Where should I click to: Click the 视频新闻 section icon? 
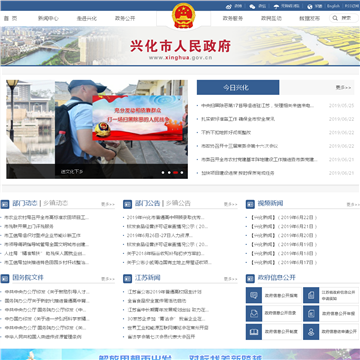[x=250, y=204]
